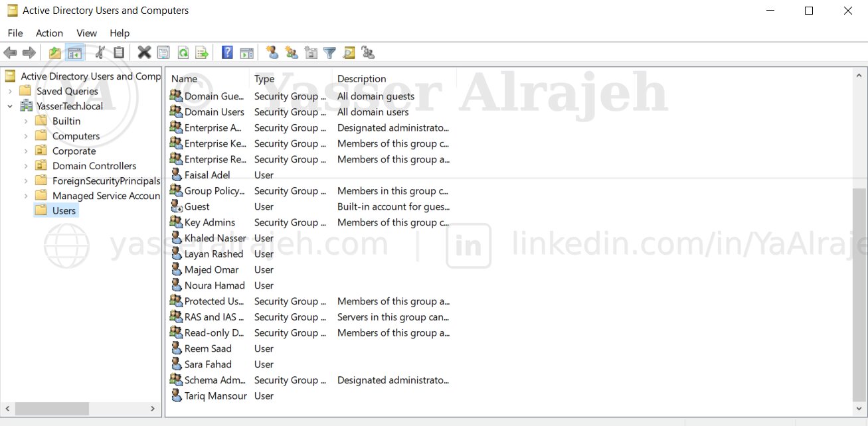This screenshot has width=868, height=426.
Task: Open the File menu
Action: pos(15,33)
